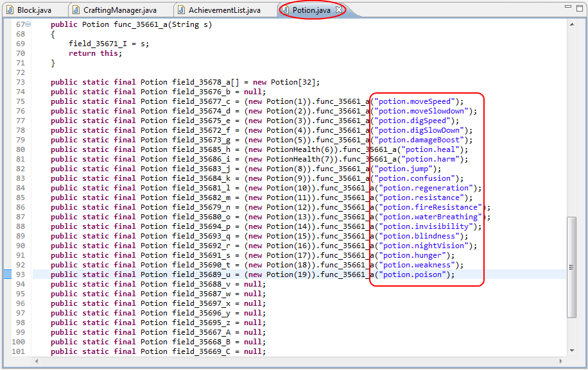Click the "potion.hunger" string

(412, 255)
